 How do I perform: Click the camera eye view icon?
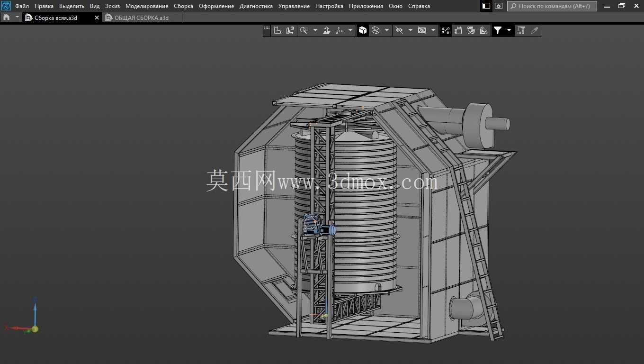(422, 30)
